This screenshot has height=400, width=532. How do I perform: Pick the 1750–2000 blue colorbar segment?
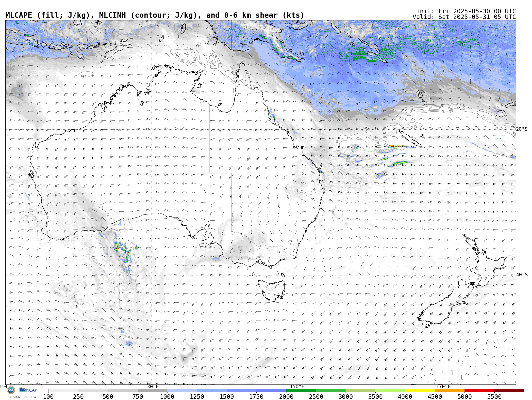(x=271, y=391)
